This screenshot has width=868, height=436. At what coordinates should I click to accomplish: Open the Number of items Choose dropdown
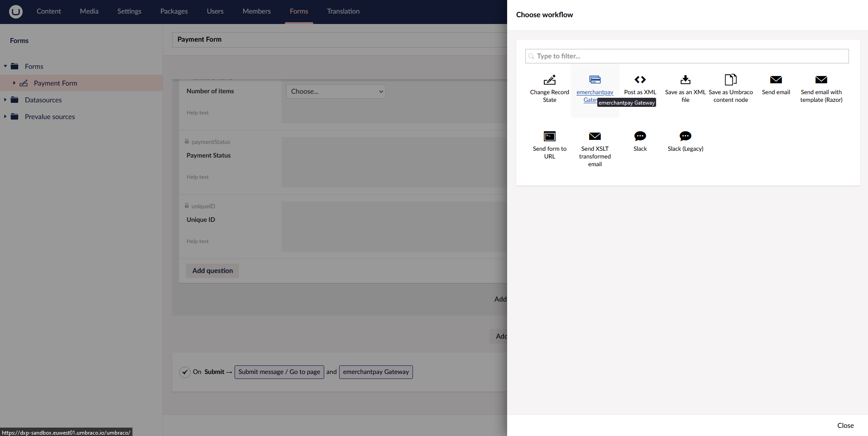click(x=336, y=91)
